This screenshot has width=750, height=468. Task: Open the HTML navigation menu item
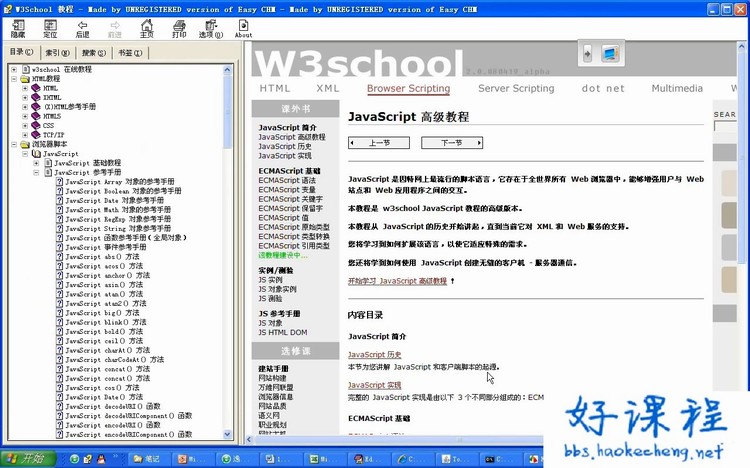click(x=275, y=88)
